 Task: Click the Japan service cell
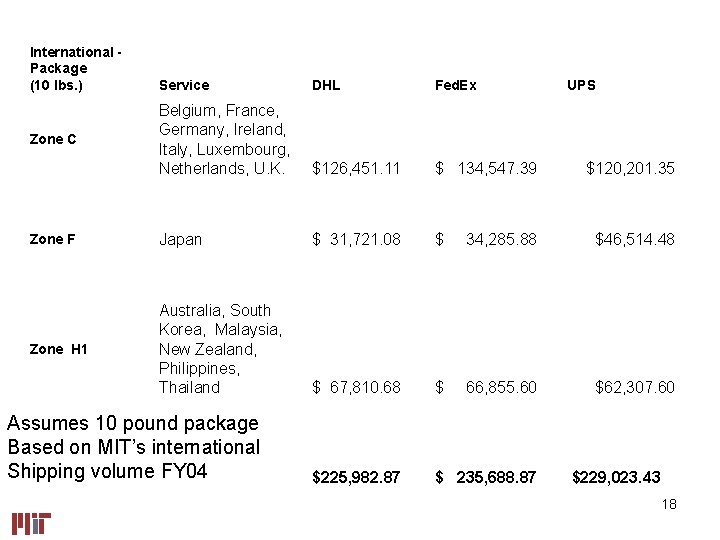tap(180, 239)
